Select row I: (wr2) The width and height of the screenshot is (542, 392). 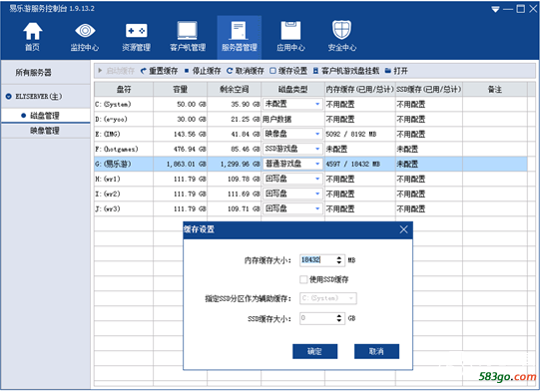pyautogui.click(x=310, y=194)
